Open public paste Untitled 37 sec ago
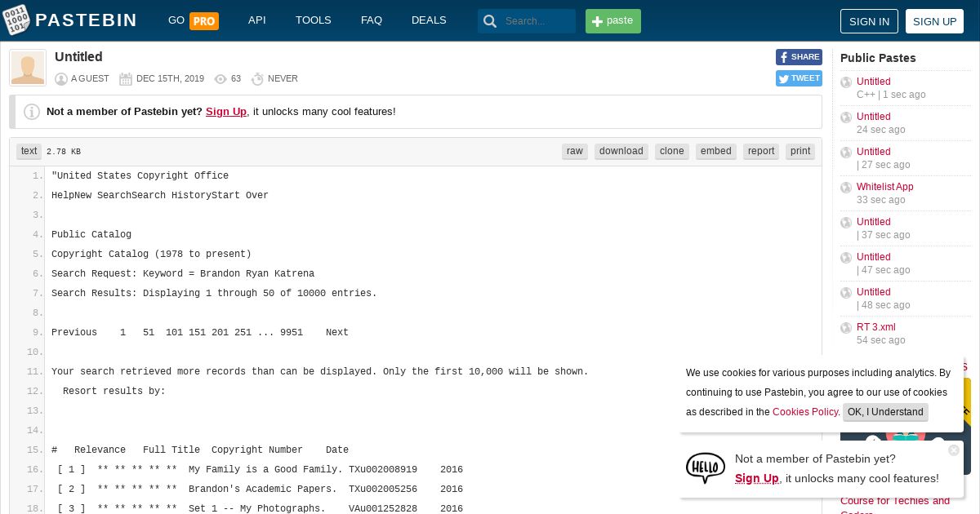The height and width of the screenshot is (514, 980). click(873, 222)
